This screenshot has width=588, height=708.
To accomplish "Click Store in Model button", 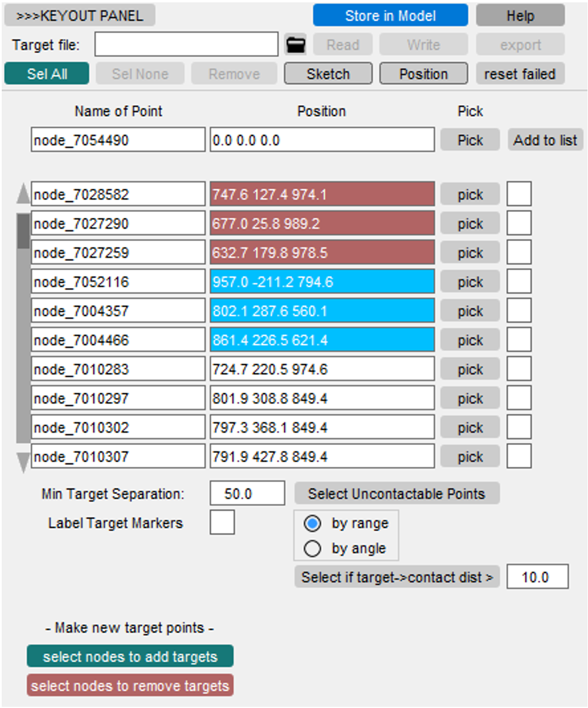I will (390, 16).
